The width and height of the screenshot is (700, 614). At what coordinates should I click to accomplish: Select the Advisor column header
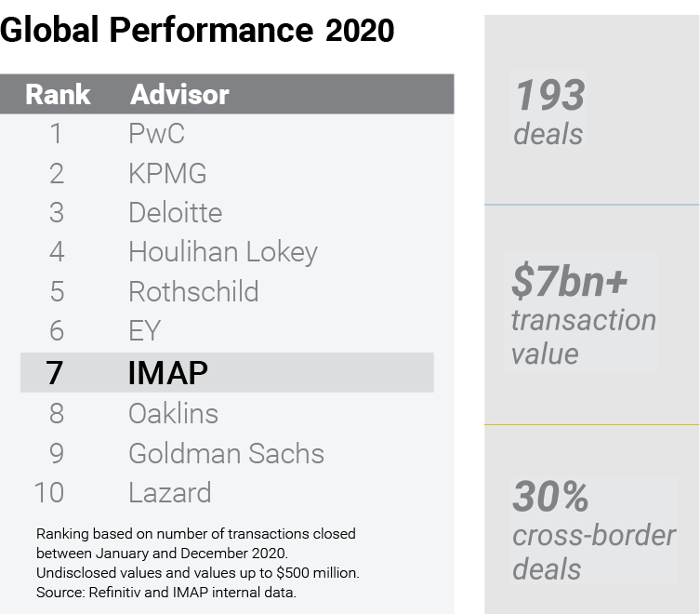(x=179, y=94)
